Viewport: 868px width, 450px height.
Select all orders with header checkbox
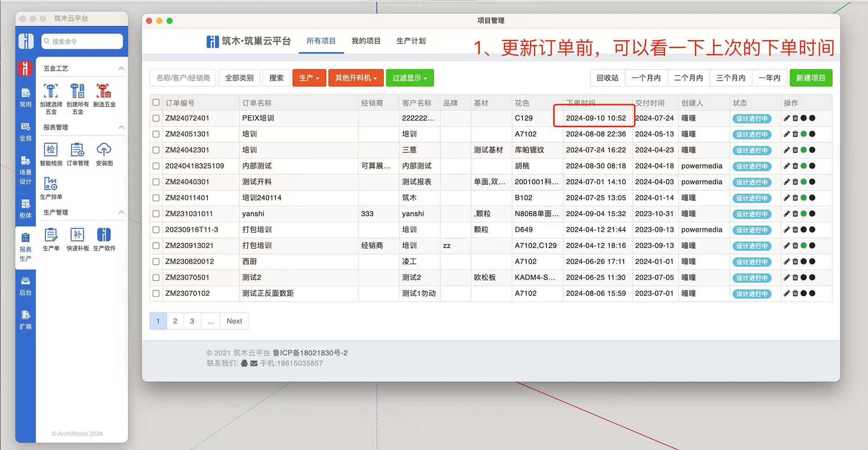pyautogui.click(x=156, y=102)
